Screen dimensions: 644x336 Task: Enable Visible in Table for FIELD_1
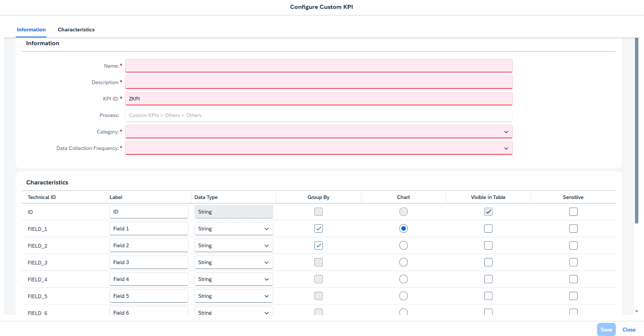(x=488, y=229)
